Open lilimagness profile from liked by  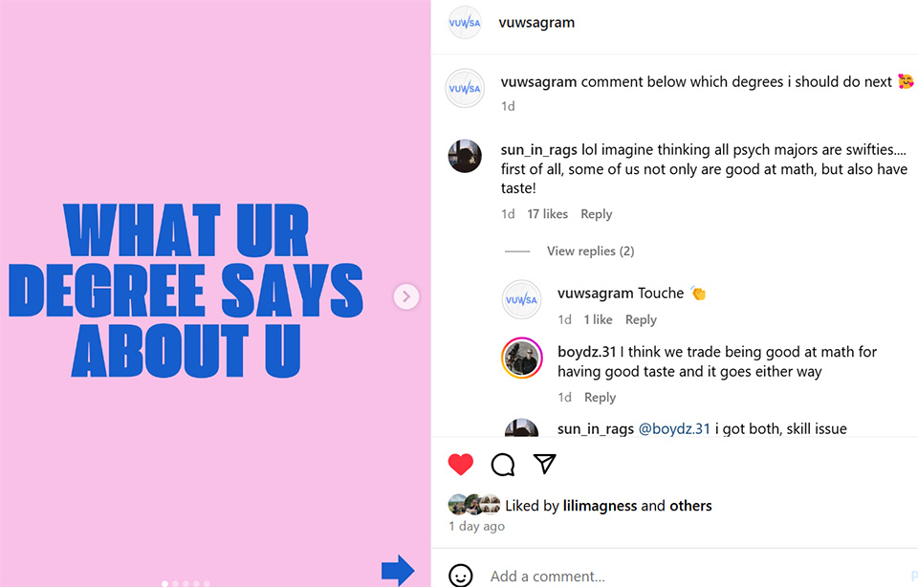[x=600, y=506]
